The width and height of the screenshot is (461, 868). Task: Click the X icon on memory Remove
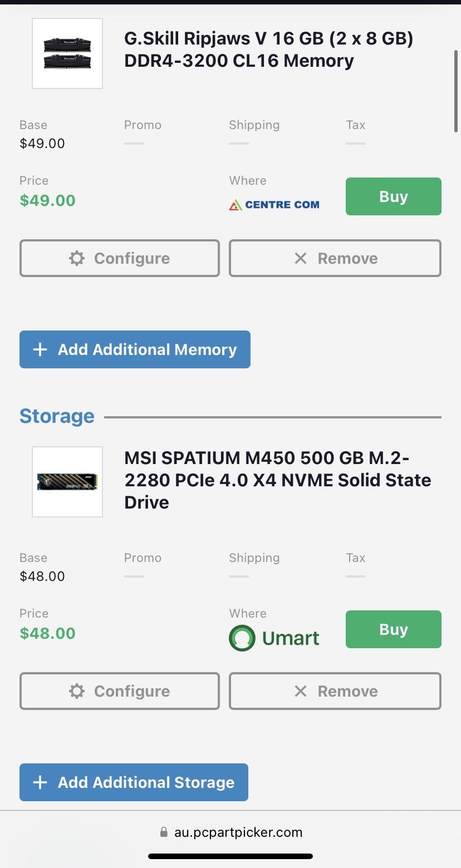click(x=301, y=258)
